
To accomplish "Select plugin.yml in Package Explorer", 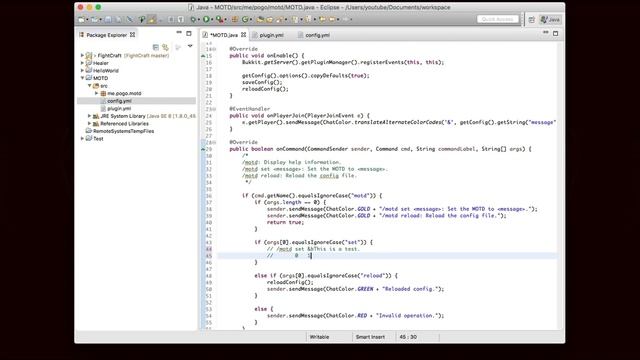I will coord(119,108).
